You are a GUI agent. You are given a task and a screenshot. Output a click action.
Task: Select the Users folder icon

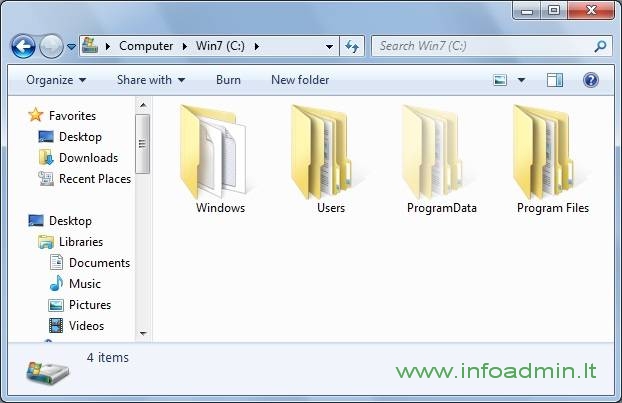pos(322,152)
